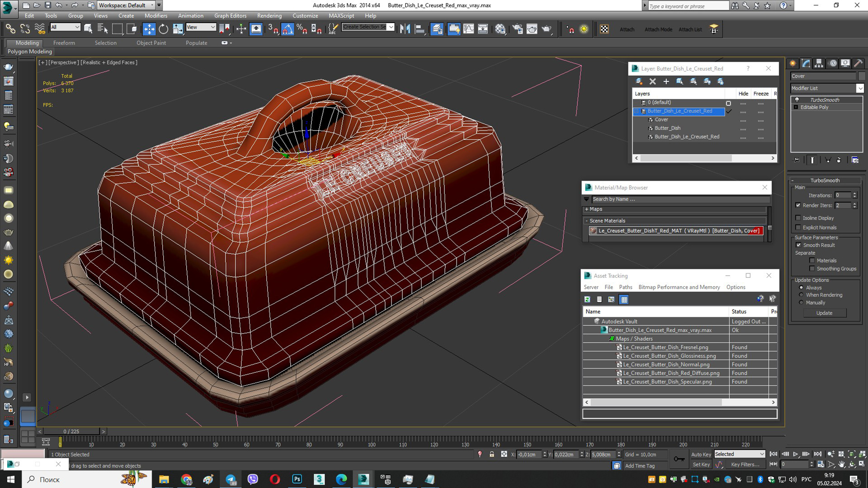
Task: Click Unlink selection tool
Action: coord(25,29)
